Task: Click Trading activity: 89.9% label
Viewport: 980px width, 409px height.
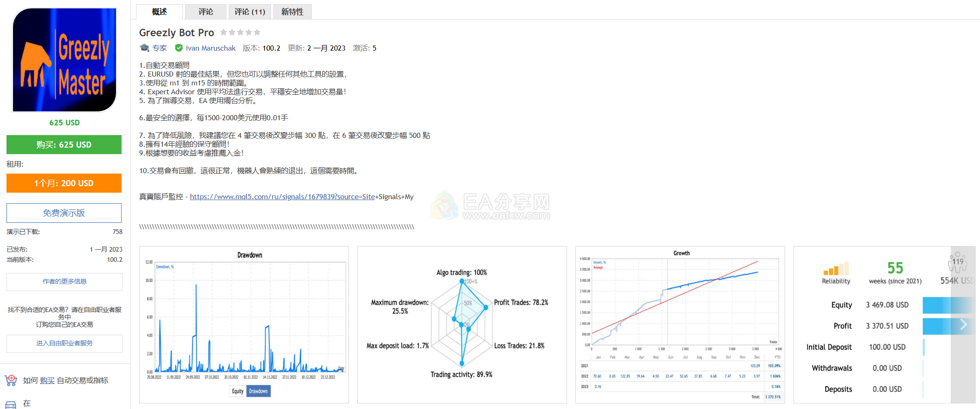Action: click(x=461, y=375)
